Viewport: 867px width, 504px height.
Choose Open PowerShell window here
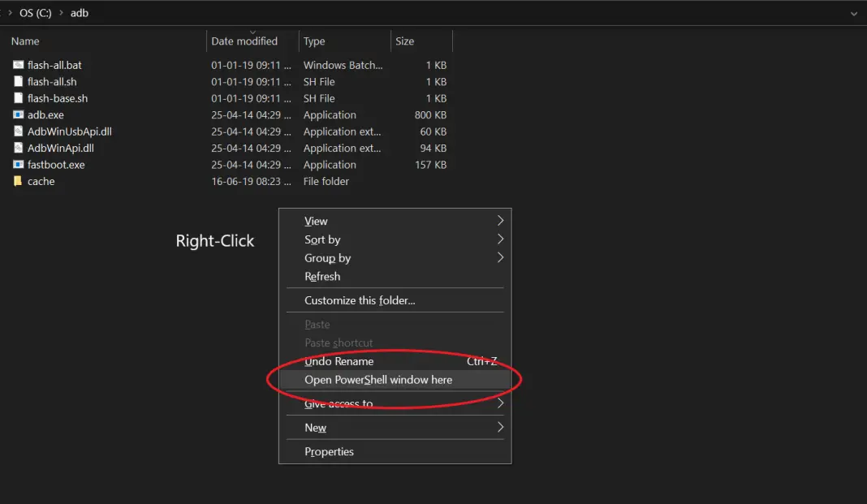coord(378,380)
